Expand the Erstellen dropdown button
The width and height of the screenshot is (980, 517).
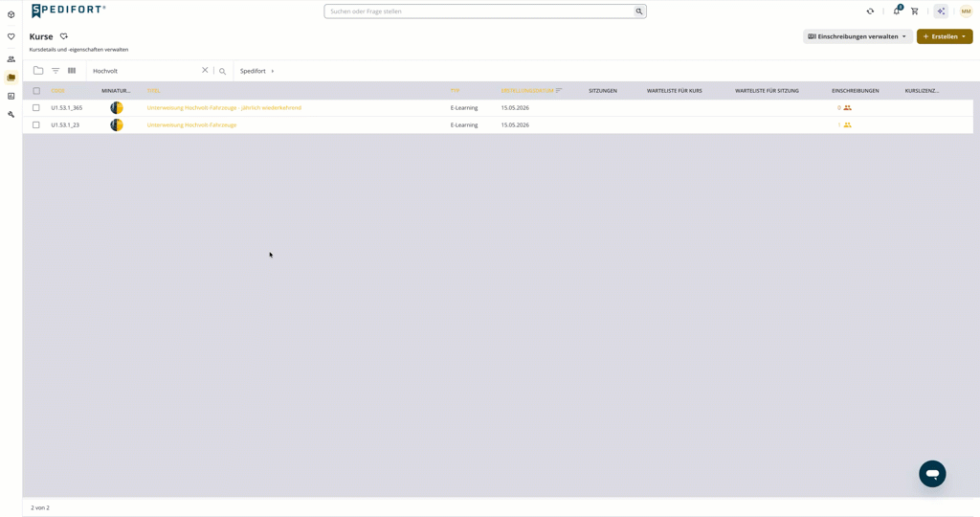coord(945,36)
